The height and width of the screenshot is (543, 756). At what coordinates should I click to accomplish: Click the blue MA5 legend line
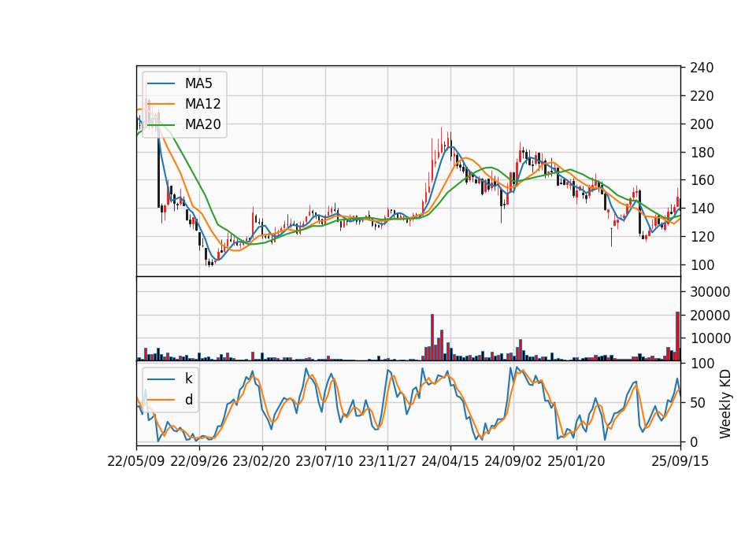pyautogui.click(x=161, y=83)
